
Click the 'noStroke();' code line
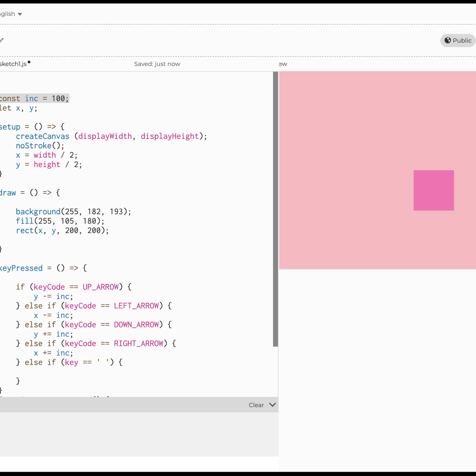pyautogui.click(x=40, y=146)
